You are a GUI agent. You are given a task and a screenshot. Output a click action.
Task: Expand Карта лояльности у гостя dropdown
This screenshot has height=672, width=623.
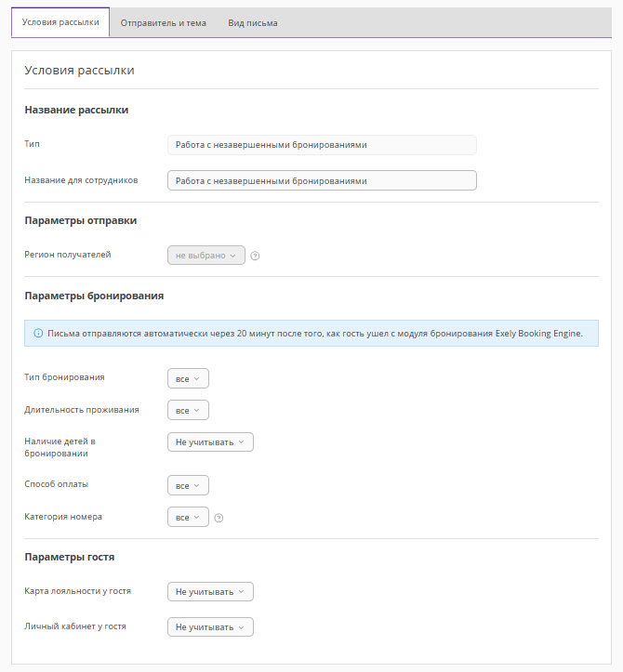210,591
